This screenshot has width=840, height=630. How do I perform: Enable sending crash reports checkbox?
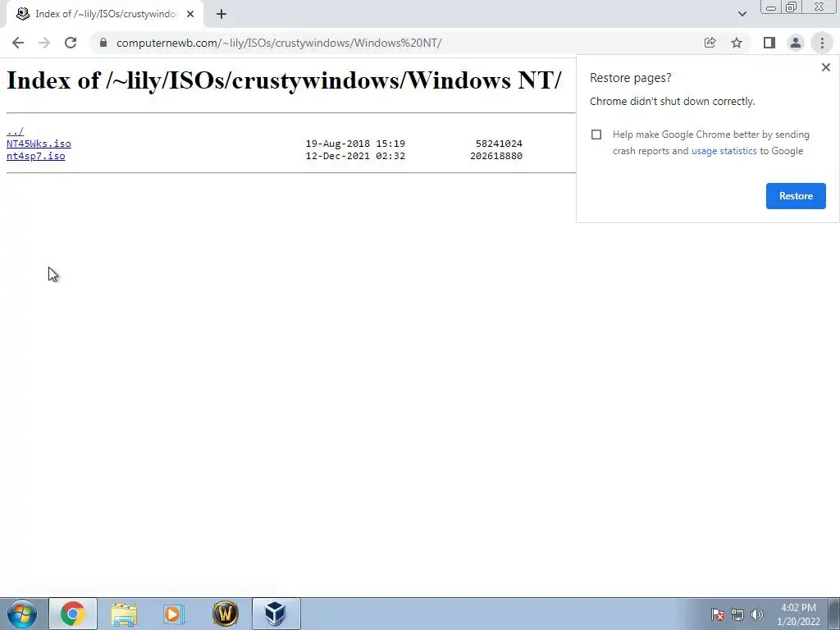596,135
